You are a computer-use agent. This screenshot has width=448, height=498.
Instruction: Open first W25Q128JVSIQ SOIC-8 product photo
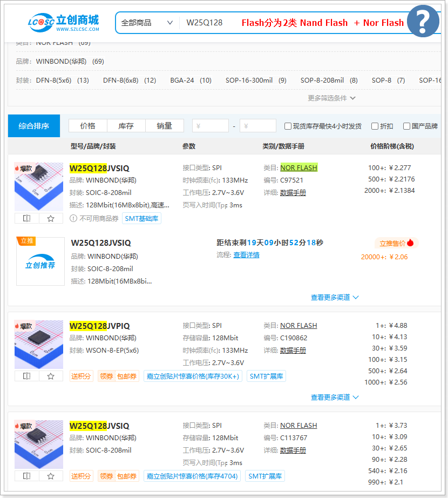coord(39,186)
